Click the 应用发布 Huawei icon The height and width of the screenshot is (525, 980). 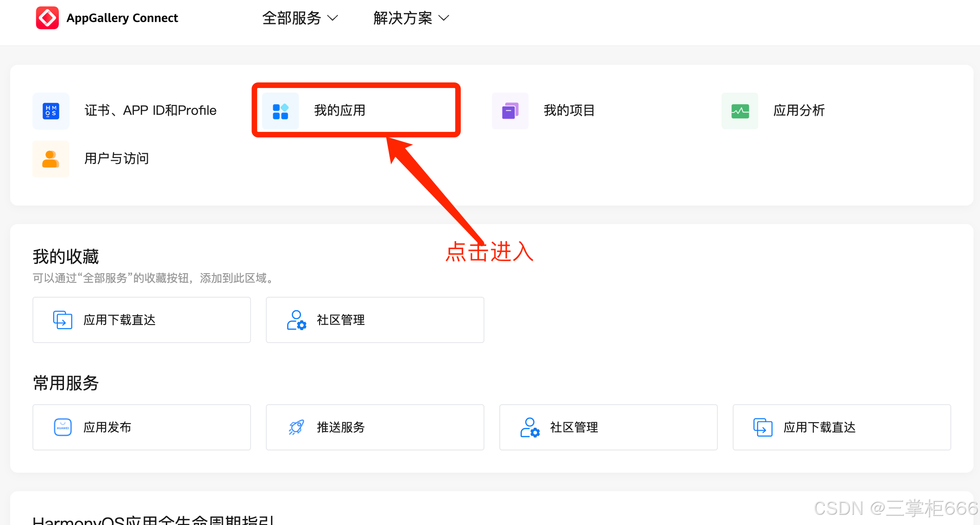63,427
